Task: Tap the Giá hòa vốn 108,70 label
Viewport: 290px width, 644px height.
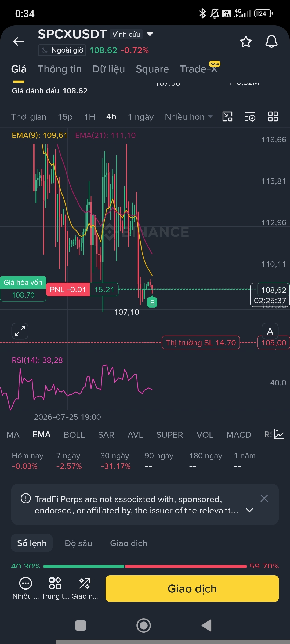Action: [23, 289]
